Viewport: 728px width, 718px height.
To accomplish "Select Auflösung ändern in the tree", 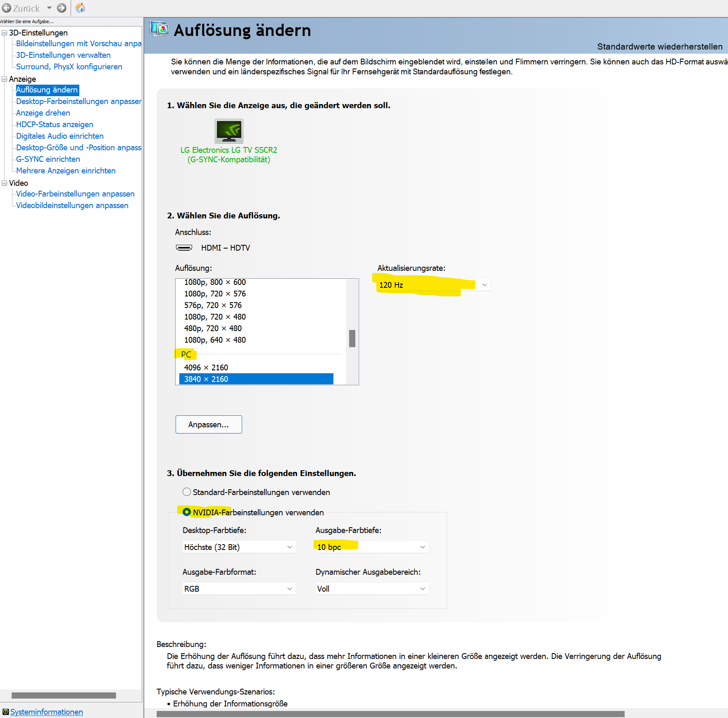I will point(47,90).
